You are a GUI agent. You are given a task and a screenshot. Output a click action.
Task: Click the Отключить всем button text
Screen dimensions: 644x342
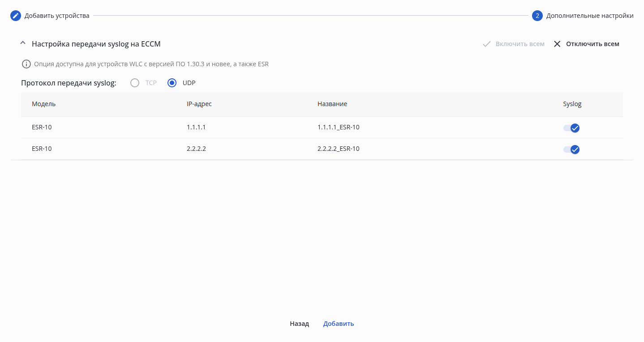(592, 44)
